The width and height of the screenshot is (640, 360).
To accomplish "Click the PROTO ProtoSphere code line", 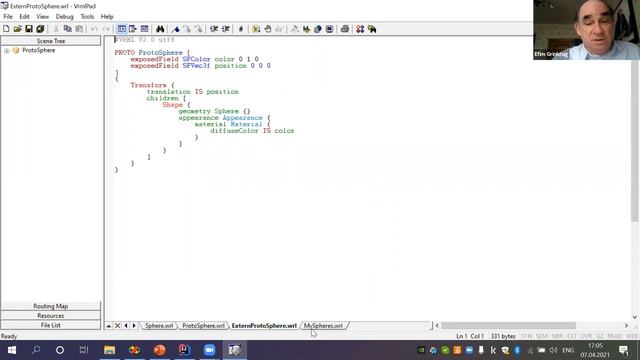I will coord(152,53).
